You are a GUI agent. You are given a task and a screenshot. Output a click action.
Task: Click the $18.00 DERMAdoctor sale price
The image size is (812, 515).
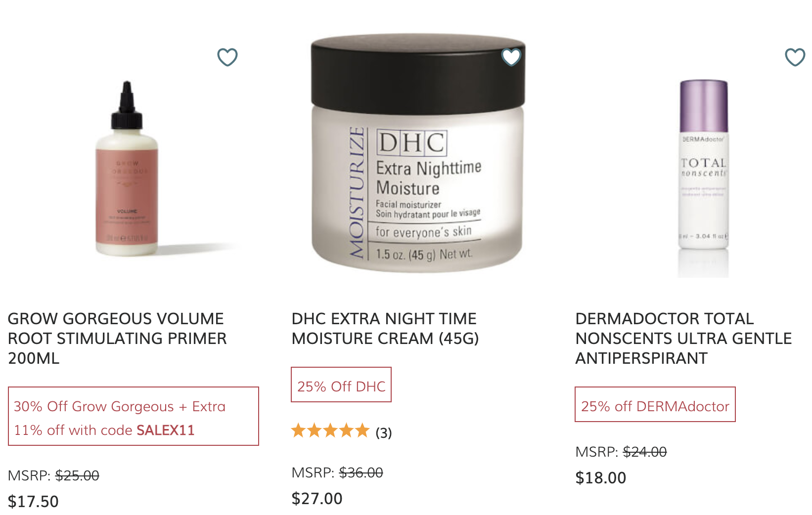(x=601, y=478)
